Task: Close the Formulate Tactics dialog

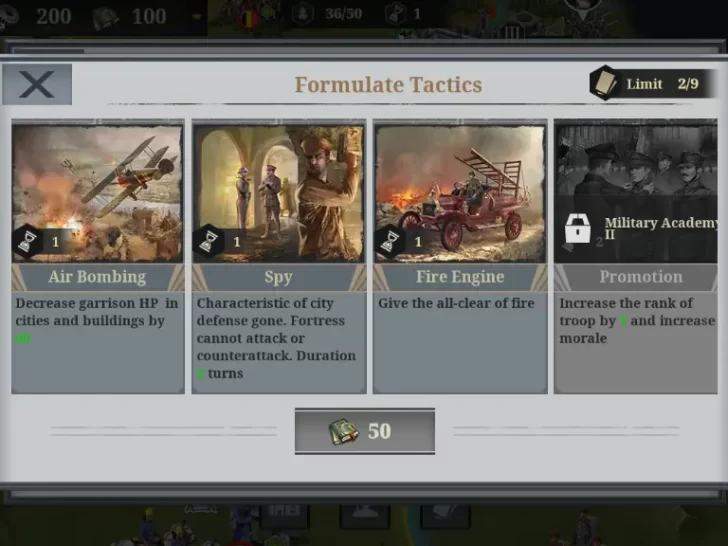Action: (x=37, y=84)
